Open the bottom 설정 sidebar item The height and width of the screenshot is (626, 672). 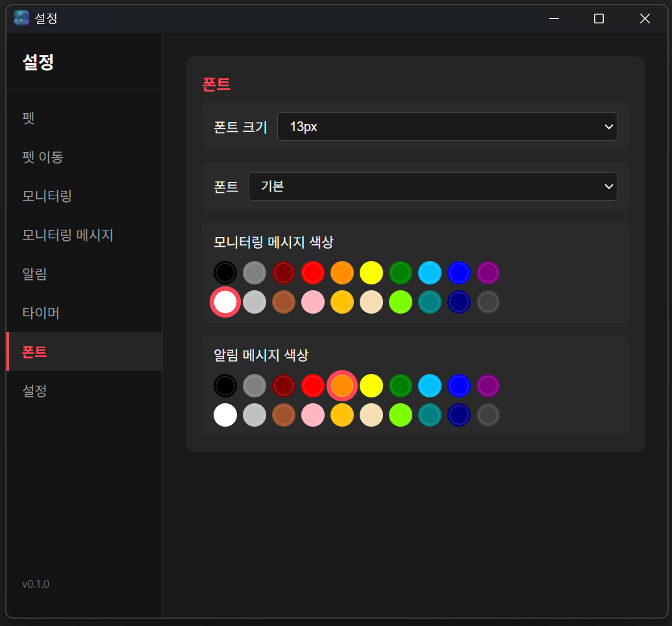(x=84, y=391)
